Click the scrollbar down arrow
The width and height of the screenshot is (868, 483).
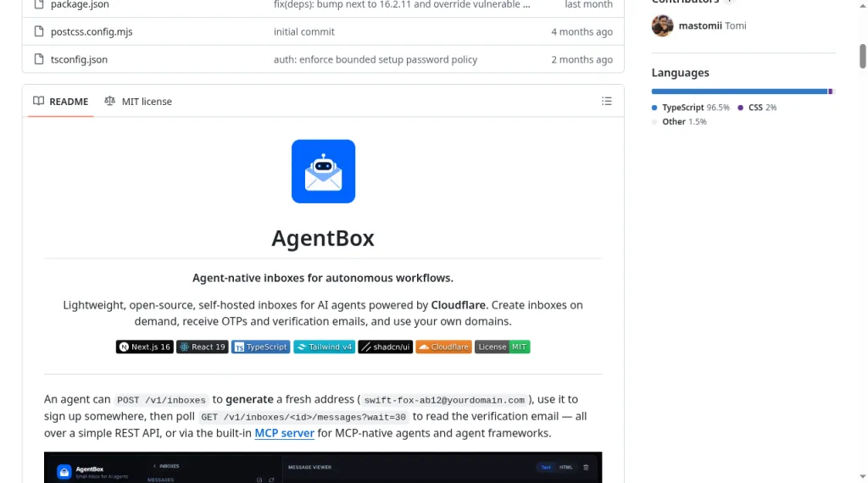(862, 477)
